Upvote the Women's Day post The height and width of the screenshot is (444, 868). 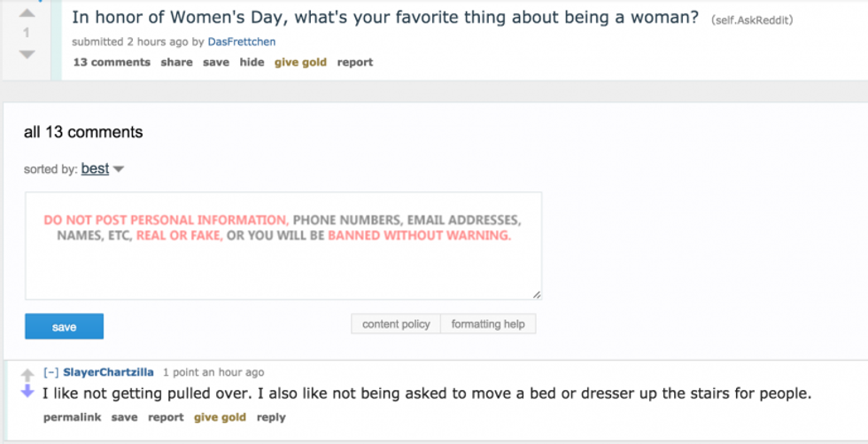(27, 13)
